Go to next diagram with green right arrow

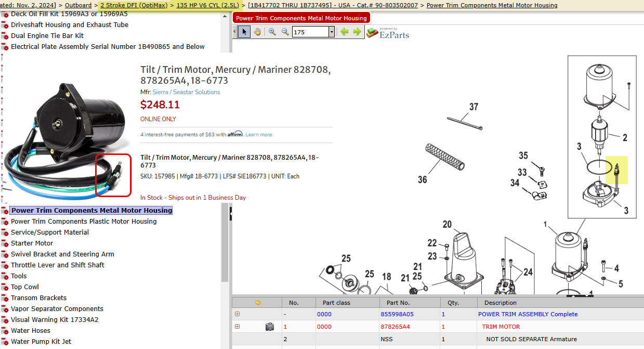pyautogui.click(x=357, y=32)
